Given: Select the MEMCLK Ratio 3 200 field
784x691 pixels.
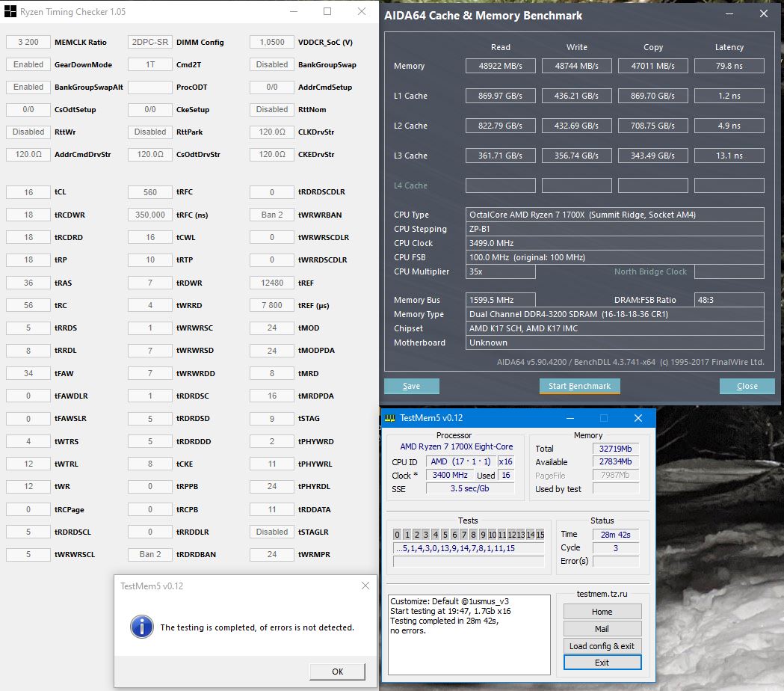Looking at the screenshot, I should pos(28,42).
